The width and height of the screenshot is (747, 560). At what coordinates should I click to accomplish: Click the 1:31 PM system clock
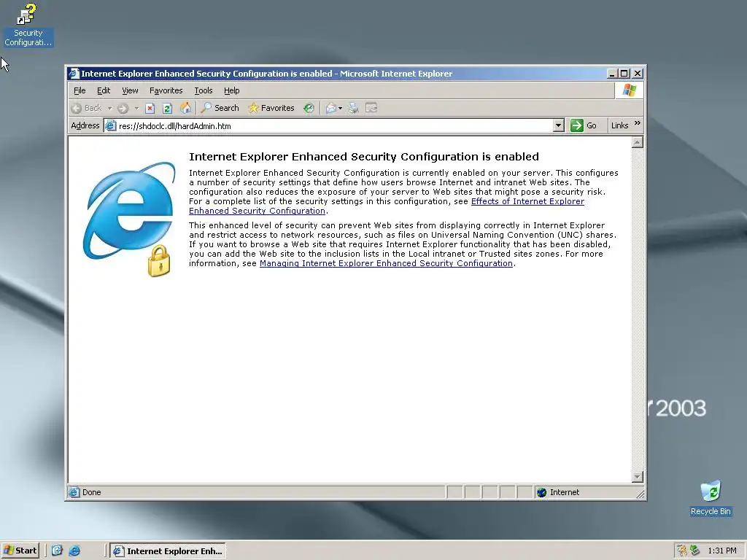(x=722, y=551)
